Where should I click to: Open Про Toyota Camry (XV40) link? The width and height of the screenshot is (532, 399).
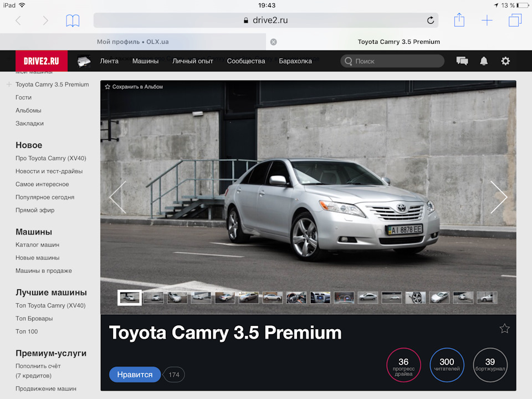[x=51, y=158]
